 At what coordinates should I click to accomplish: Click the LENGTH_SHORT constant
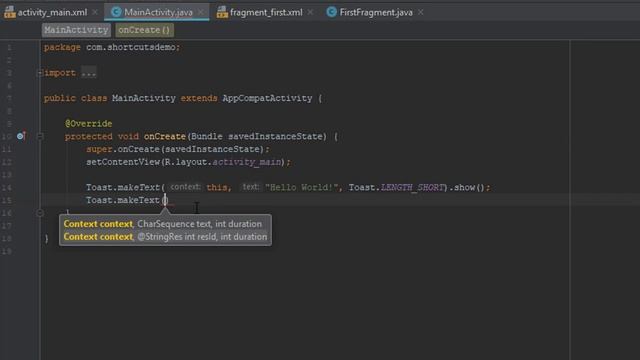point(412,187)
